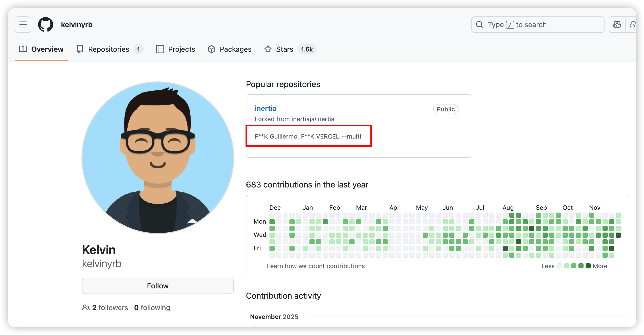Open the inertiajs/inertia upstream link
The image size is (644, 335).
click(313, 119)
